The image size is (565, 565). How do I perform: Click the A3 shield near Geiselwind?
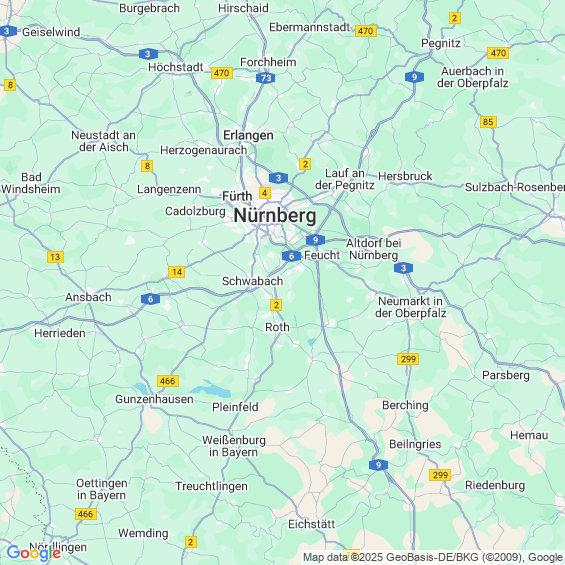pos(7,31)
